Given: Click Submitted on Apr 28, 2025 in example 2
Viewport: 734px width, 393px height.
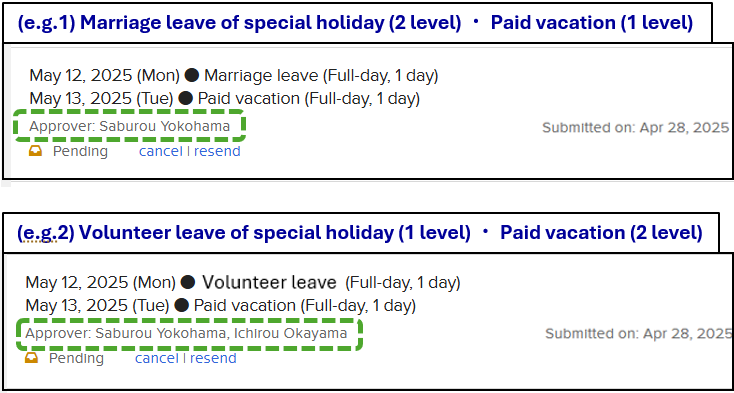Looking at the screenshot, I should point(639,334).
